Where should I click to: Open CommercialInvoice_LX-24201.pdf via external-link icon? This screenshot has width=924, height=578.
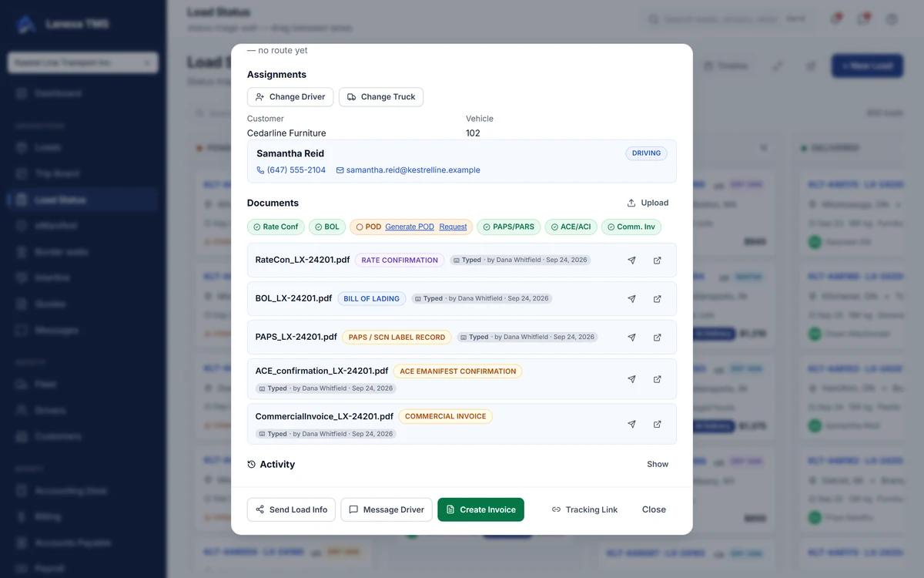point(657,424)
